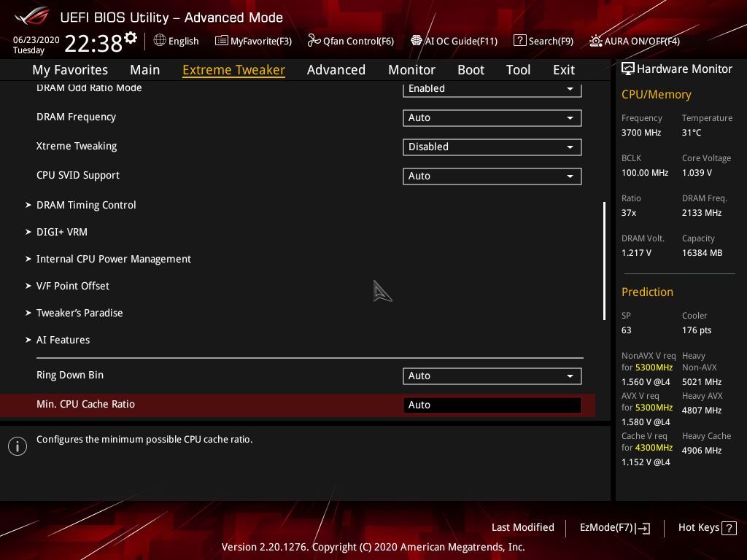Click MyFavorite(F3) button text
The height and width of the screenshot is (560, 747).
(261, 41)
